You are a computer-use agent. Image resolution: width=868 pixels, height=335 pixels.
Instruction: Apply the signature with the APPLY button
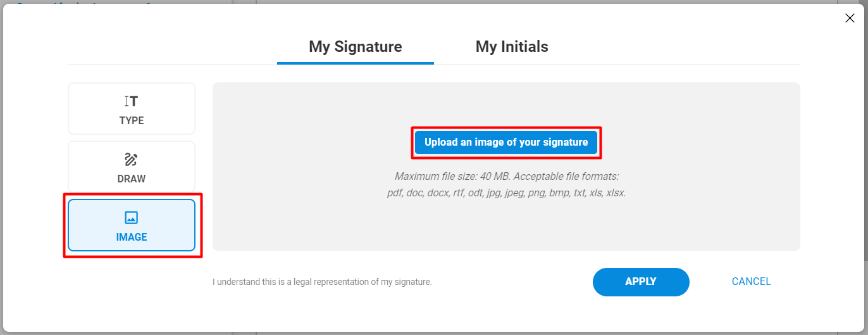pyautogui.click(x=641, y=282)
